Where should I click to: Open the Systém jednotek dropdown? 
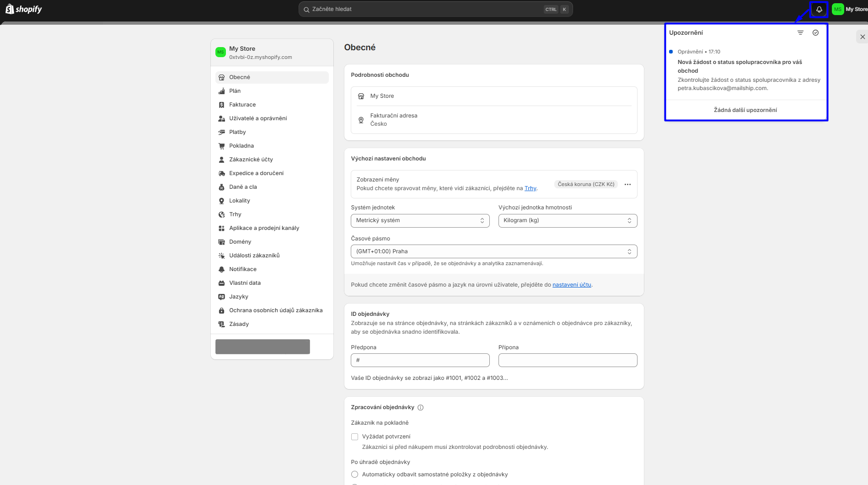[420, 220]
